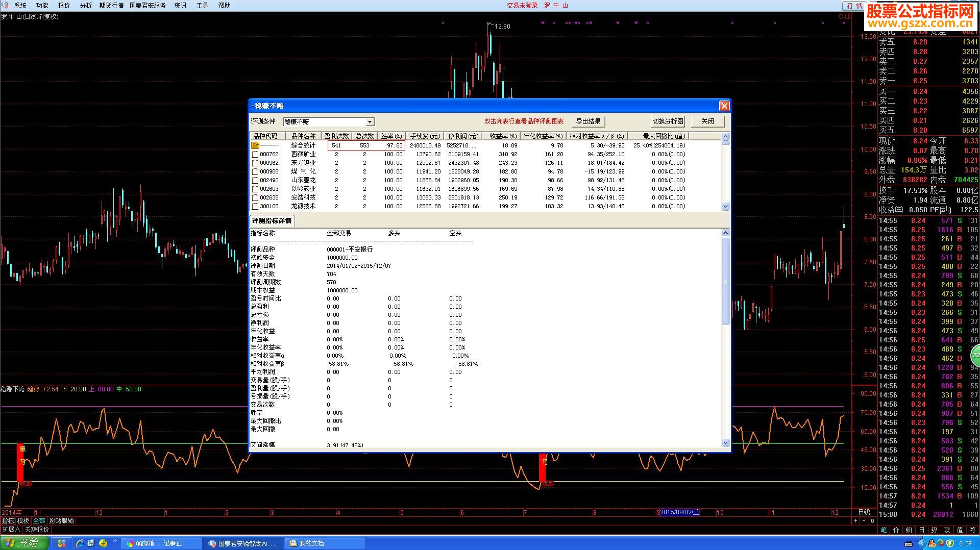The height and width of the screenshot is (550, 980).
Task: Expand hidden tray icons arrow
Action: 922,543
